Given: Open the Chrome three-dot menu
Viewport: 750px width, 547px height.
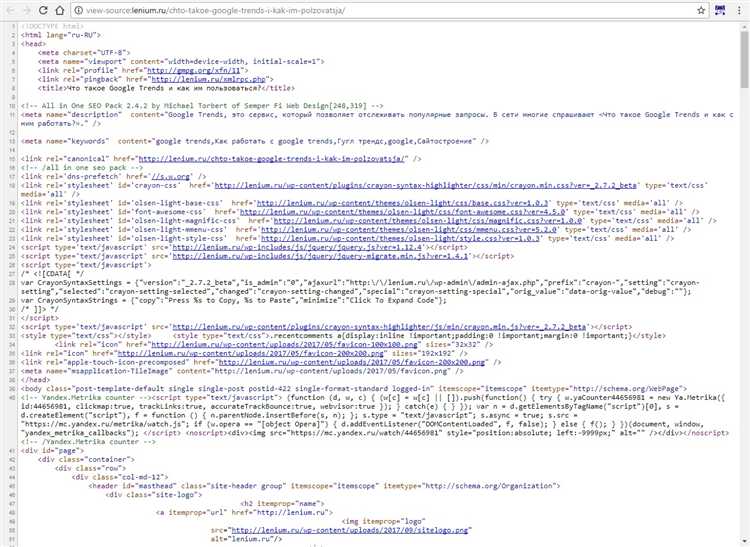Looking at the screenshot, I should pos(740,10).
